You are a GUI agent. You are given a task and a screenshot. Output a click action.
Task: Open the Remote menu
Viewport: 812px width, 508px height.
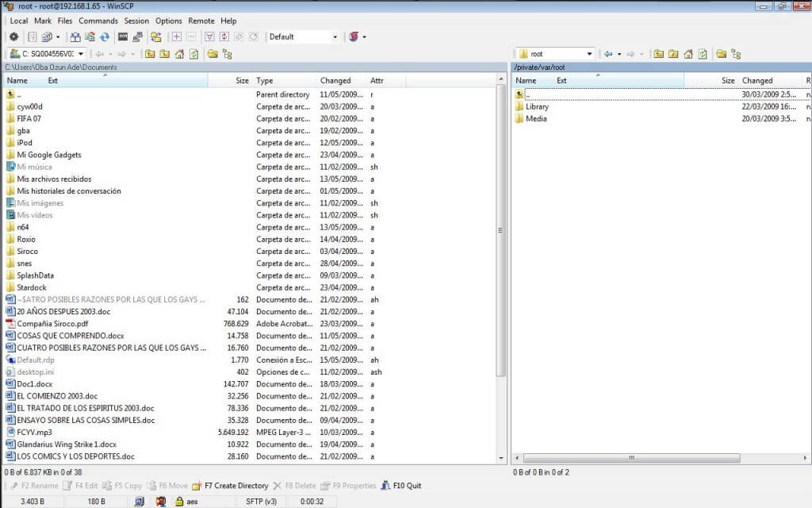click(201, 21)
